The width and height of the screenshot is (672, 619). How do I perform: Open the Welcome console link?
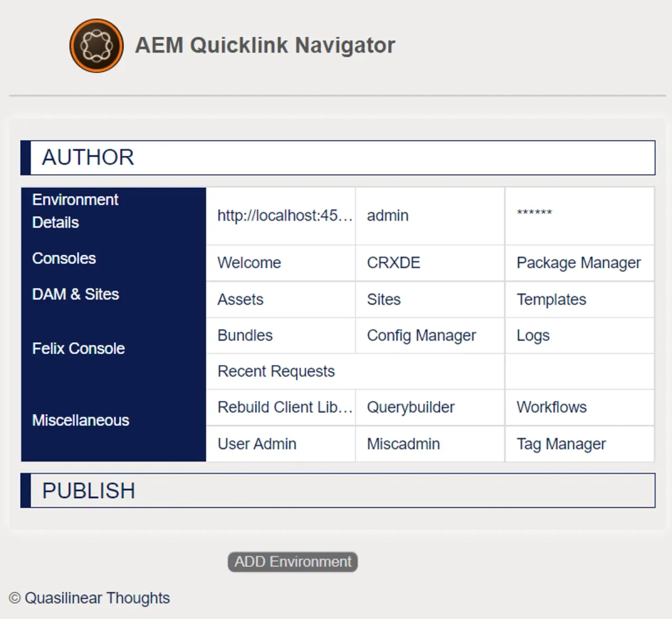pyautogui.click(x=249, y=263)
